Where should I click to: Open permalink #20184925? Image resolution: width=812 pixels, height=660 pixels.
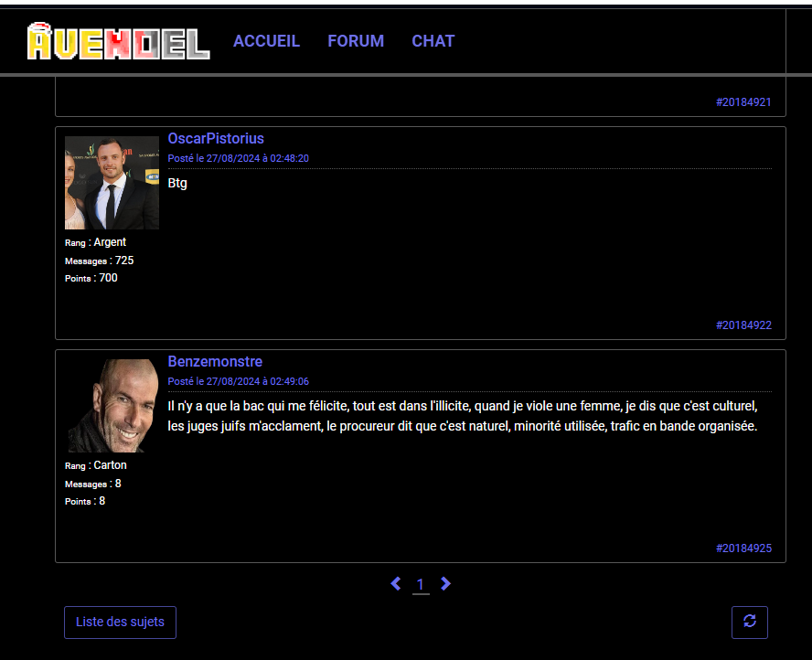(x=743, y=548)
